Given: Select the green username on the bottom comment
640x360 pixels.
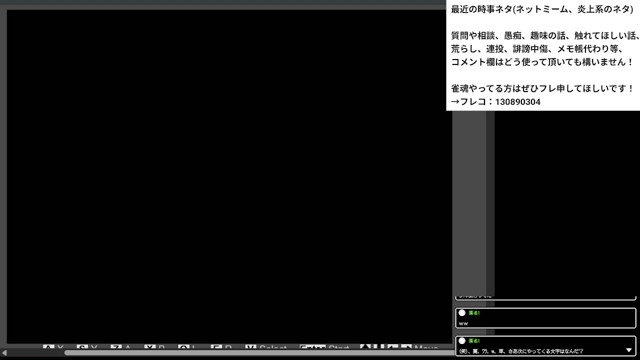Looking at the screenshot, I should pos(474,341).
